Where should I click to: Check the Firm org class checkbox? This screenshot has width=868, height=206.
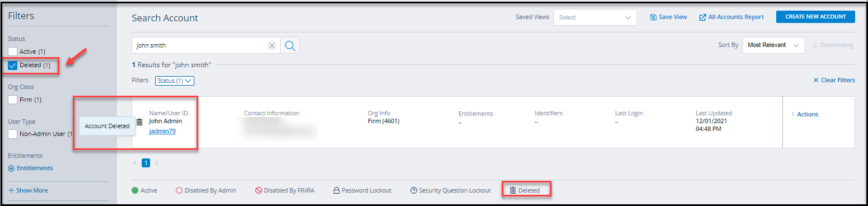12,100
